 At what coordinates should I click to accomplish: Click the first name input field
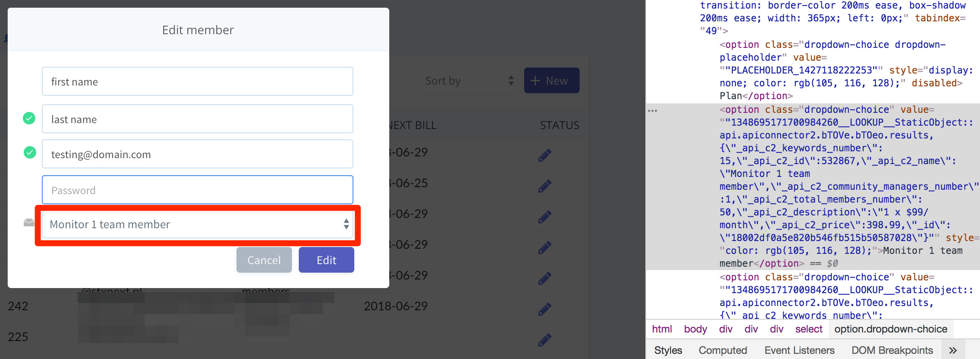tap(198, 81)
